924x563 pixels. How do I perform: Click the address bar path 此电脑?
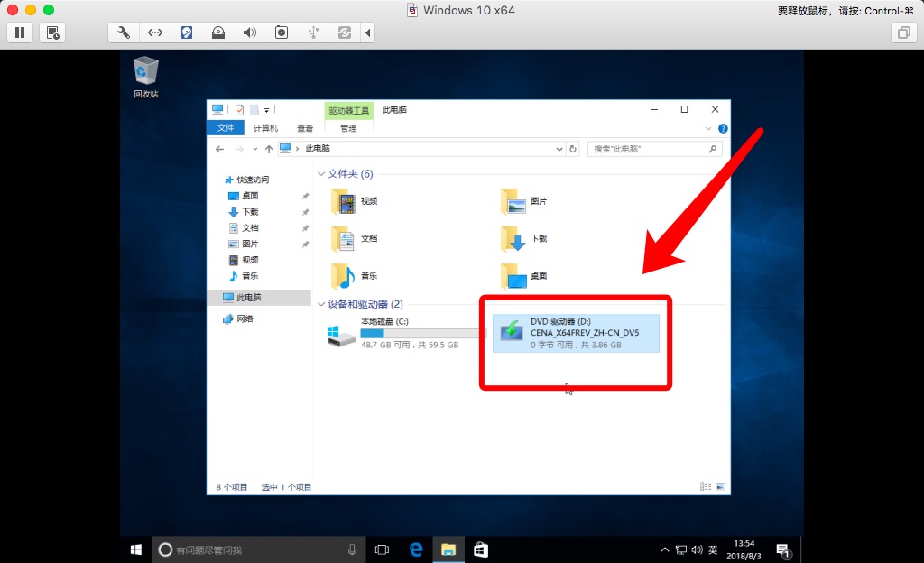[x=318, y=148]
